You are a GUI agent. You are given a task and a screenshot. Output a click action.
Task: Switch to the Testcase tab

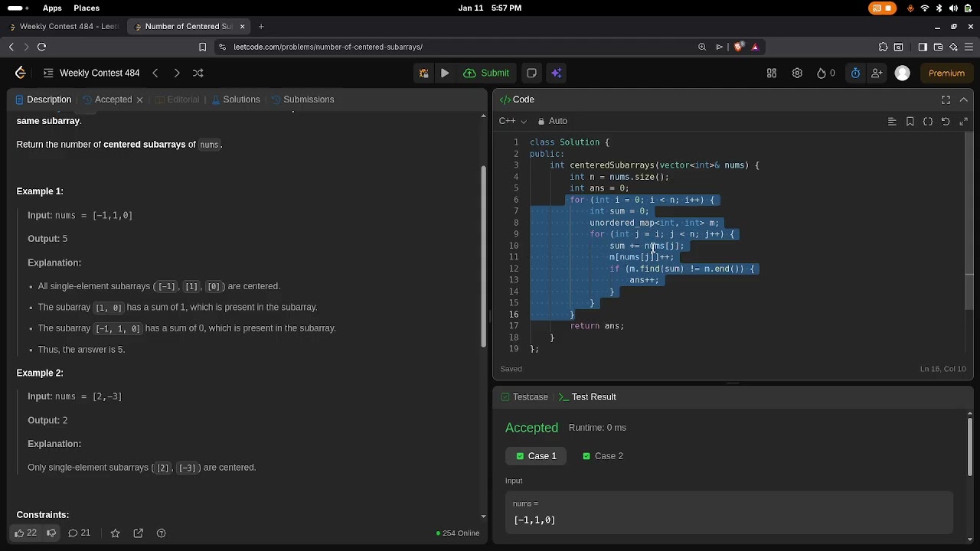(524, 397)
